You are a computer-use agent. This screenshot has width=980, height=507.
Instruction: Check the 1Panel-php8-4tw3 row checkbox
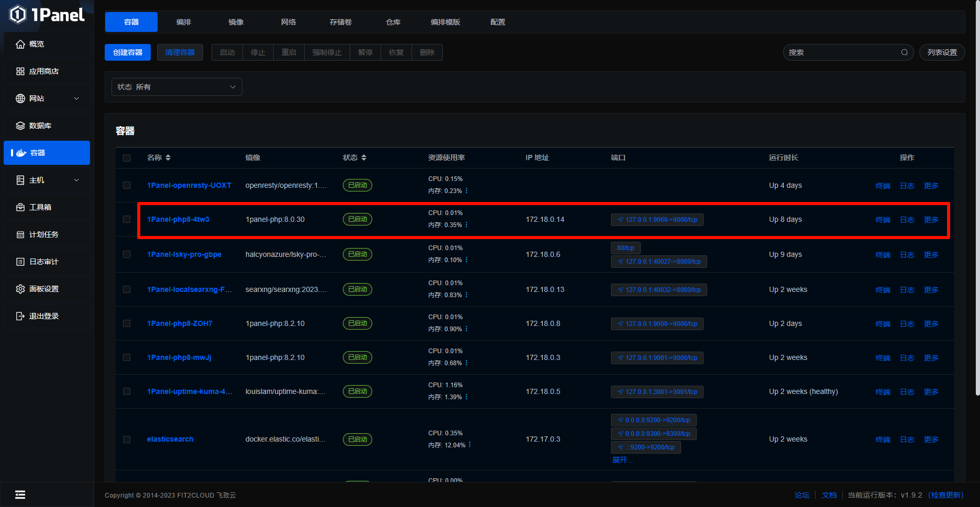127,219
